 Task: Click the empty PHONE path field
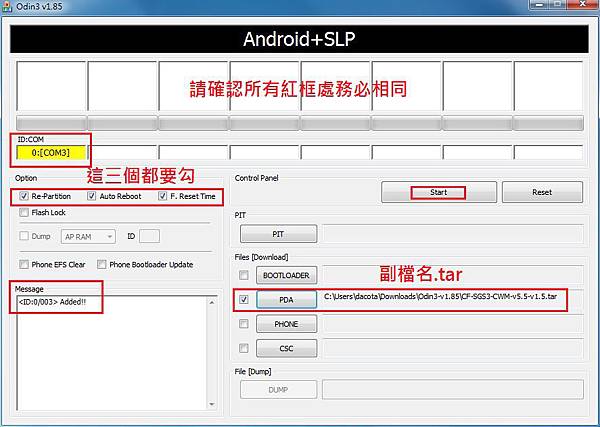(x=453, y=324)
